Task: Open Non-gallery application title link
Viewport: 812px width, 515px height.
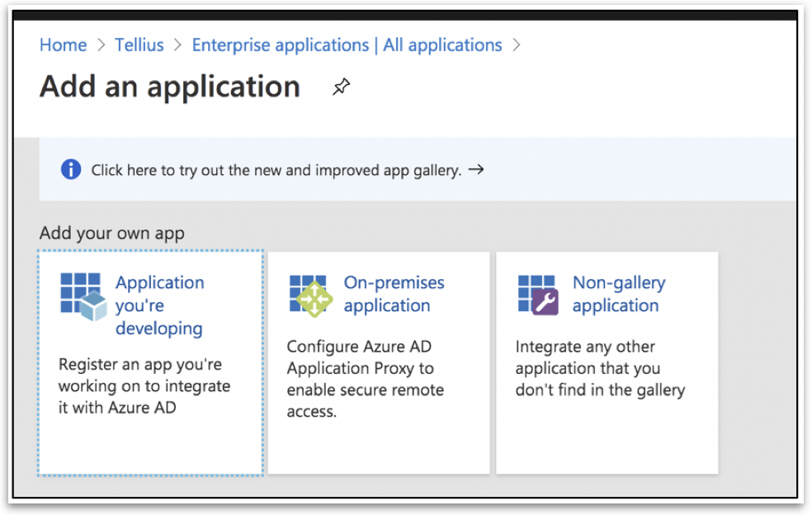Action: click(x=618, y=294)
